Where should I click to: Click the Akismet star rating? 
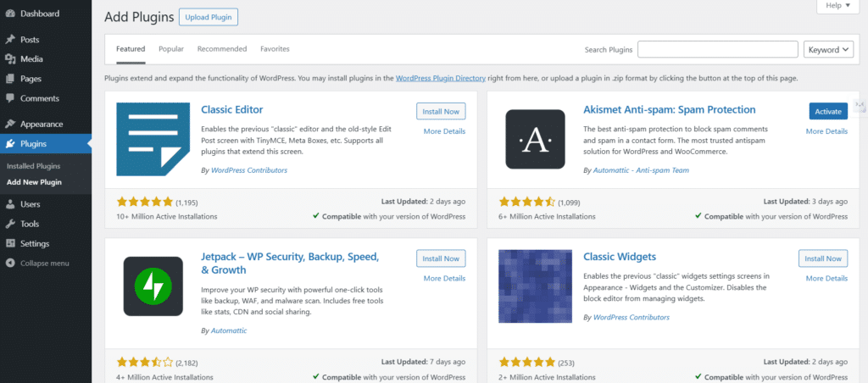point(526,202)
